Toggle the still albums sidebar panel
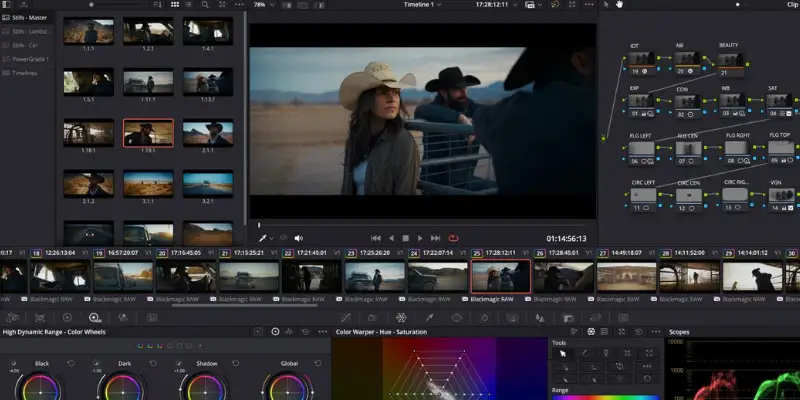Viewport: 800px width, 400px height. pos(7,5)
